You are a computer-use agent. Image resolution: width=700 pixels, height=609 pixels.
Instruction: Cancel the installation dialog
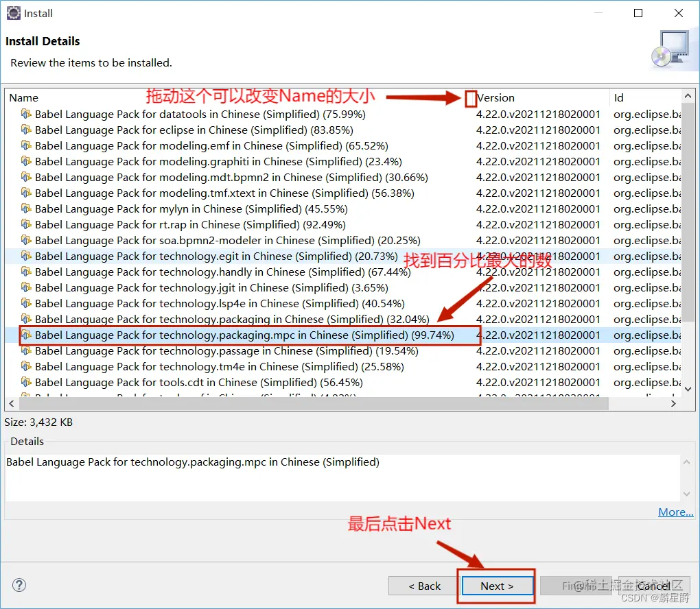pos(653,586)
